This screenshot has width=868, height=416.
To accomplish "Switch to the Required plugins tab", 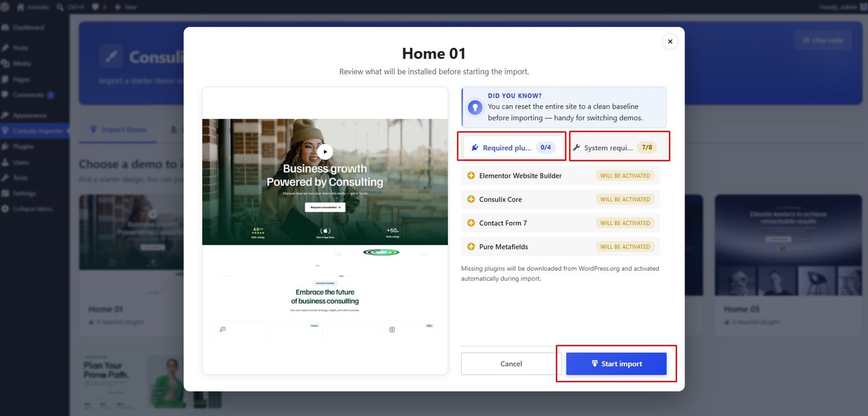I will pos(512,148).
